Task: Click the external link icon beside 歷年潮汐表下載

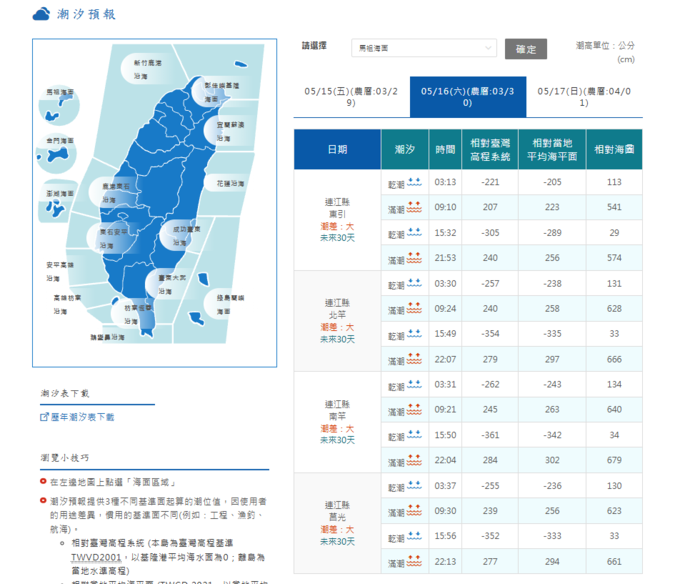Action: coord(44,417)
